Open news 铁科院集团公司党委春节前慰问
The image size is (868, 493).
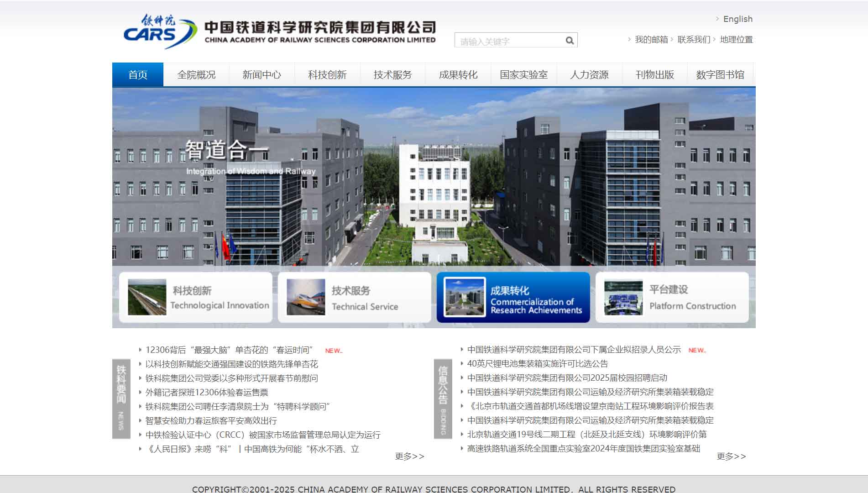[231, 378]
